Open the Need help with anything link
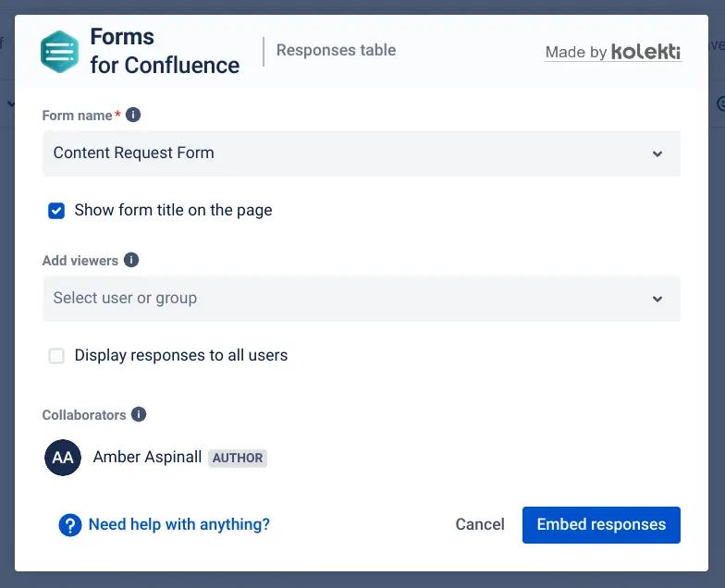The width and height of the screenshot is (725, 588). (178, 525)
